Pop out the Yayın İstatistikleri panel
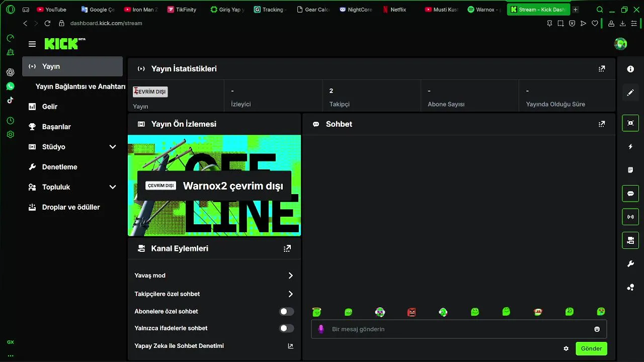The height and width of the screenshot is (362, 644). tap(602, 69)
